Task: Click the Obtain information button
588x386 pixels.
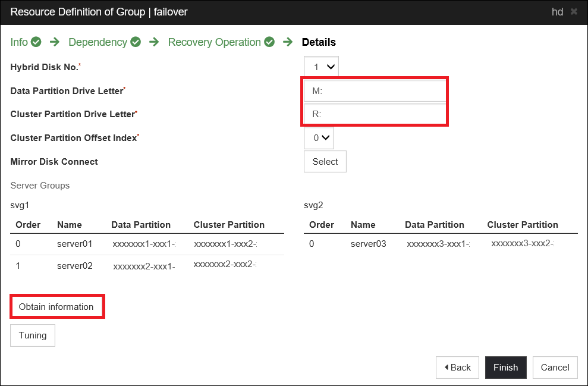Action: [57, 306]
